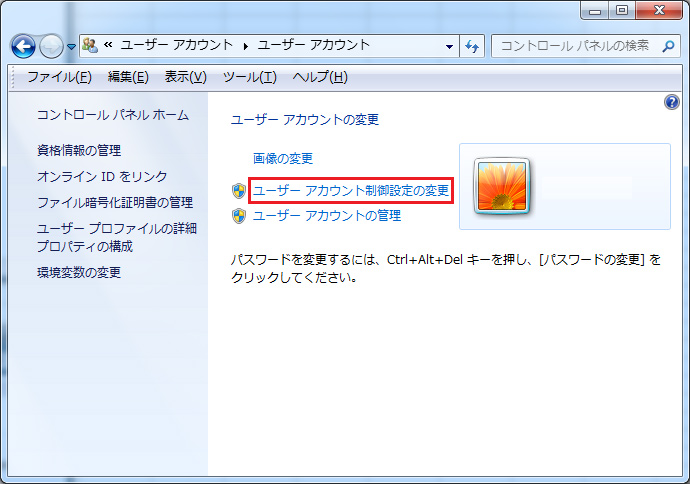690x484 pixels.
Task: Open the 編集(E) menu
Action: 128,77
